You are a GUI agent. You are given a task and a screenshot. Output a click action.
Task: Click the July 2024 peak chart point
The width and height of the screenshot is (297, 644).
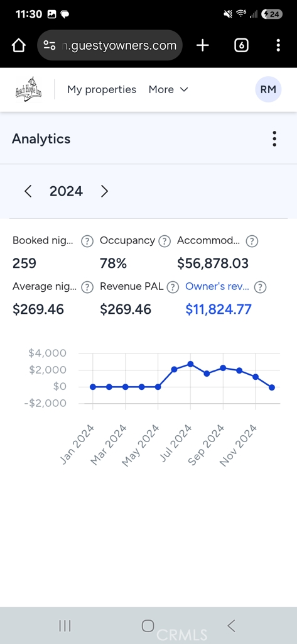coord(190,364)
